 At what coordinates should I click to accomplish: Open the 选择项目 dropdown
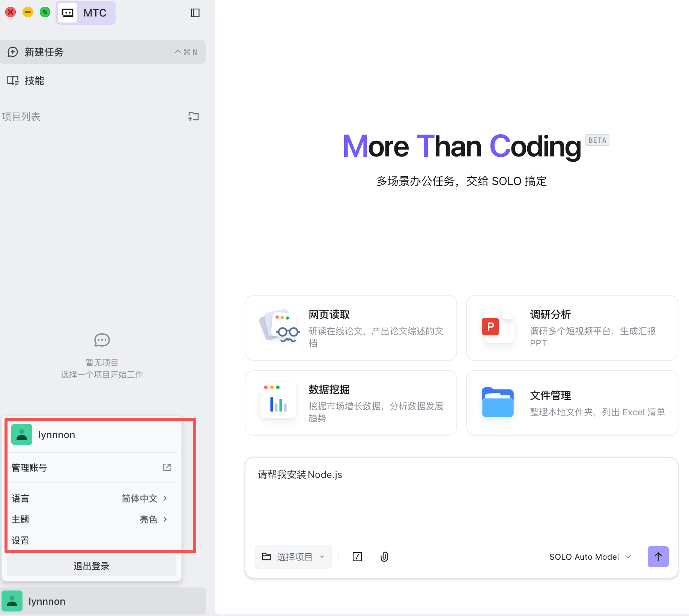pos(293,557)
